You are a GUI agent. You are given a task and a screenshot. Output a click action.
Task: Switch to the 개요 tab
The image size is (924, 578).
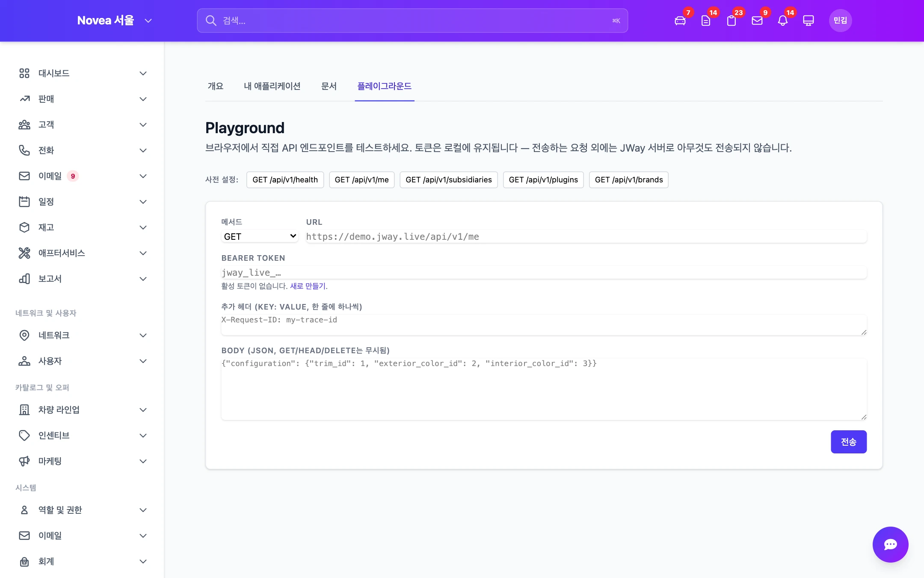(216, 86)
